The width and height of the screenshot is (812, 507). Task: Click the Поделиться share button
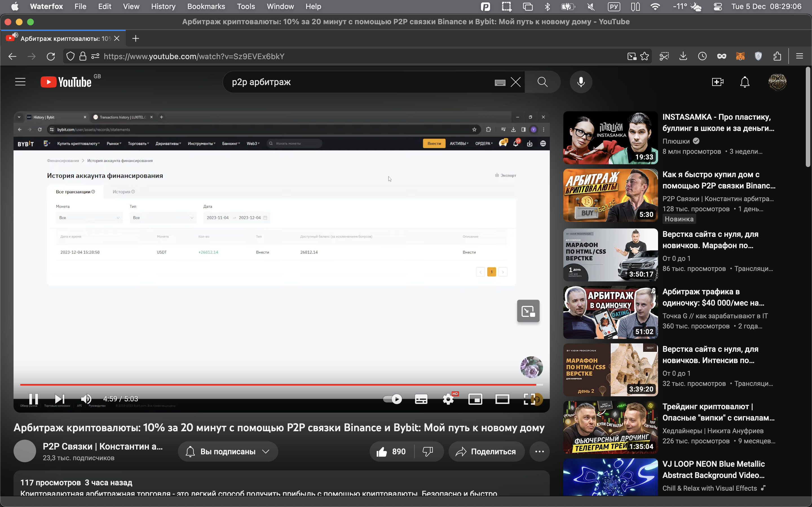(x=486, y=451)
